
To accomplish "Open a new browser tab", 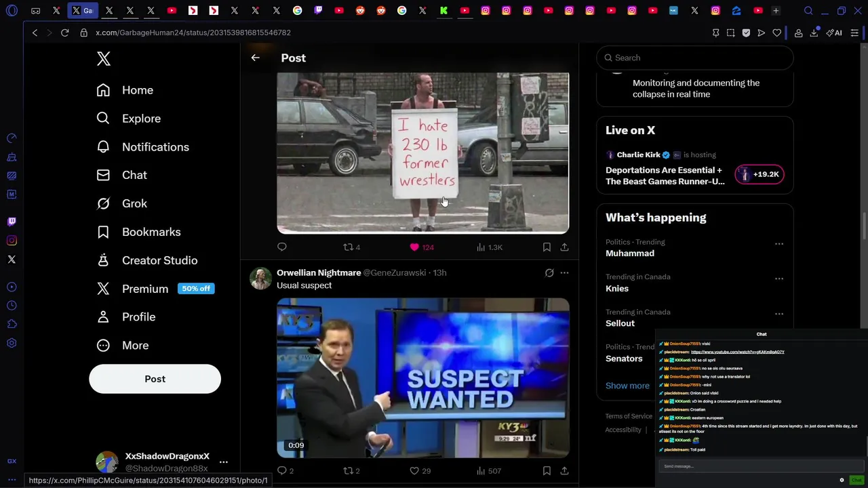I will coord(776,11).
